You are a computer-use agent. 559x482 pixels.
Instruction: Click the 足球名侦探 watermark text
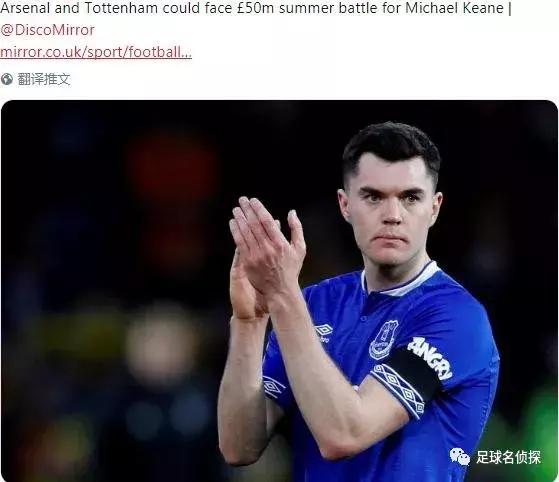tap(508, 457)
